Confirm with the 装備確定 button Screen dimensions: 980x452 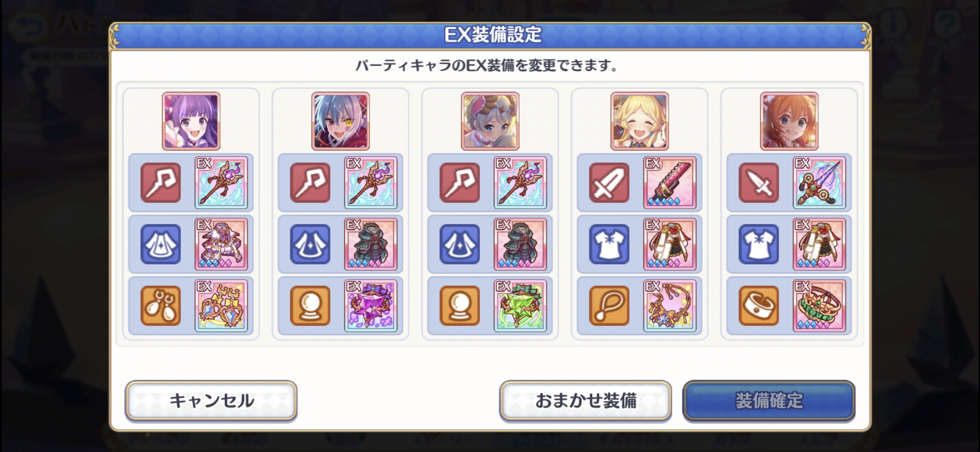pos(769,401)
